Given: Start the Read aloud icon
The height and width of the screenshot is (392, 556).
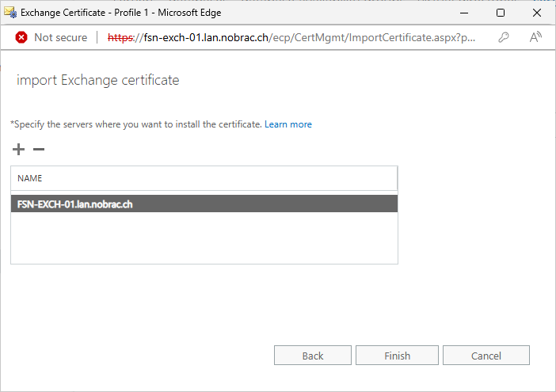Looking at the screenshot, I should click(535, 37).
